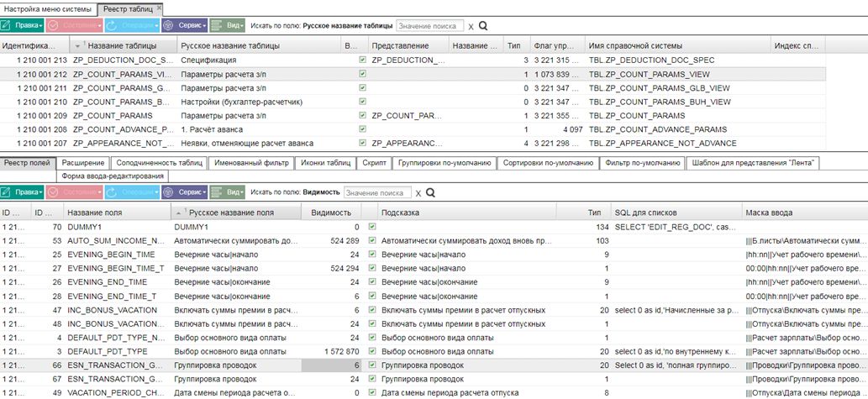Run search in the Видимость field toolbar
This screenshot has width=868, height=399.
[430, 192]
